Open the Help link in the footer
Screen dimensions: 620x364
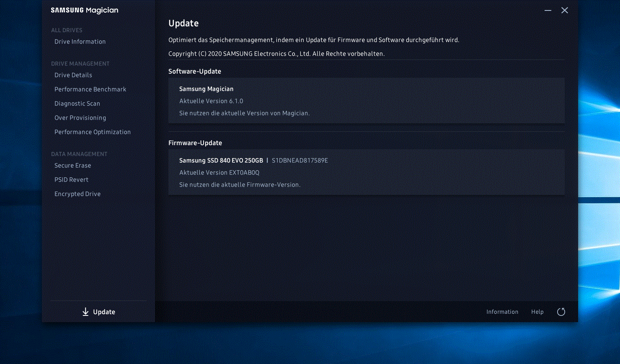pos(537,312)
